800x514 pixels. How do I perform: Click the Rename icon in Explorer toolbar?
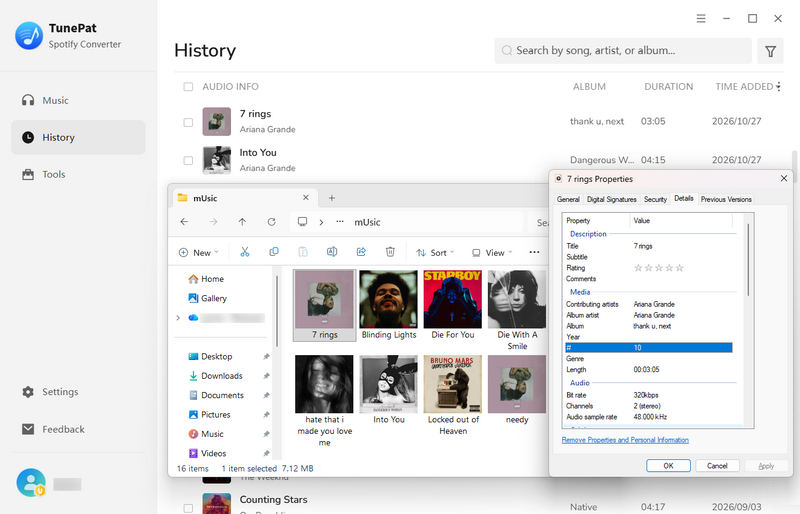tap(332, 252)
